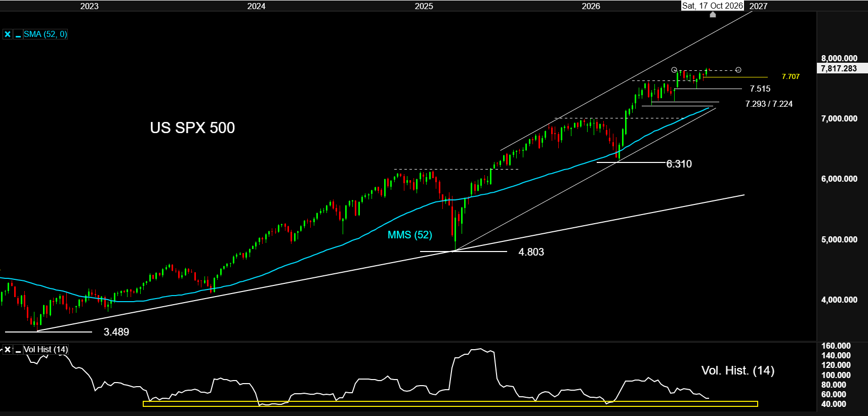Click the 7,000.000 price axis label
The width and height of the screenshot is (868, 416).
839,118
